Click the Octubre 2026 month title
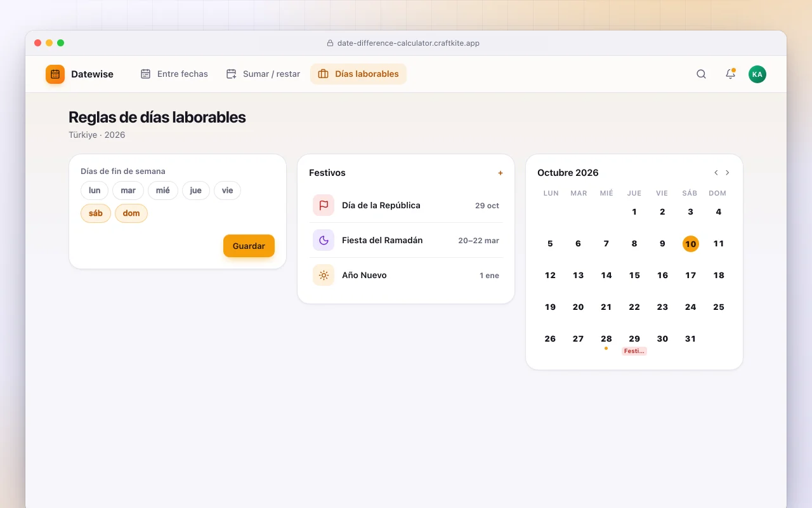 click(x=568, y=173)
